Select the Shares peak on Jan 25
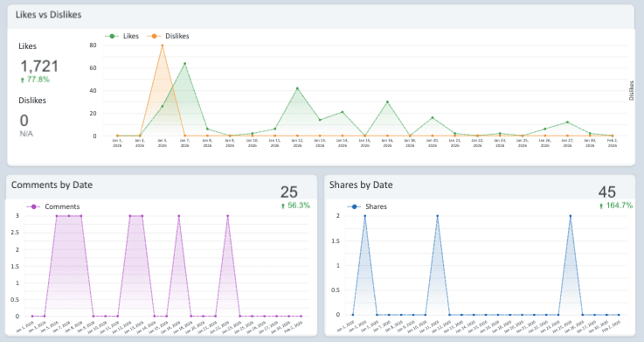 click(570, 216)
